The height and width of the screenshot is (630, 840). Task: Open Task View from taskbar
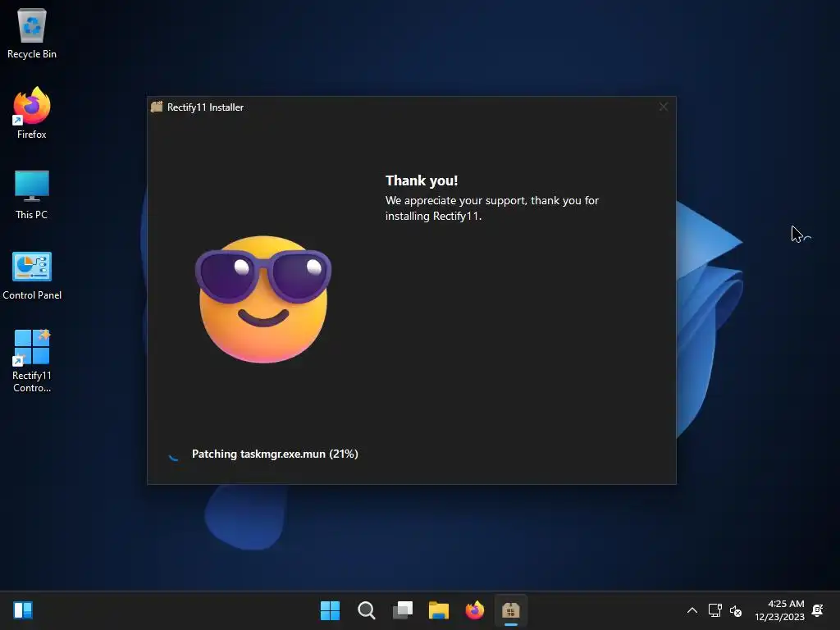point(403,610)
